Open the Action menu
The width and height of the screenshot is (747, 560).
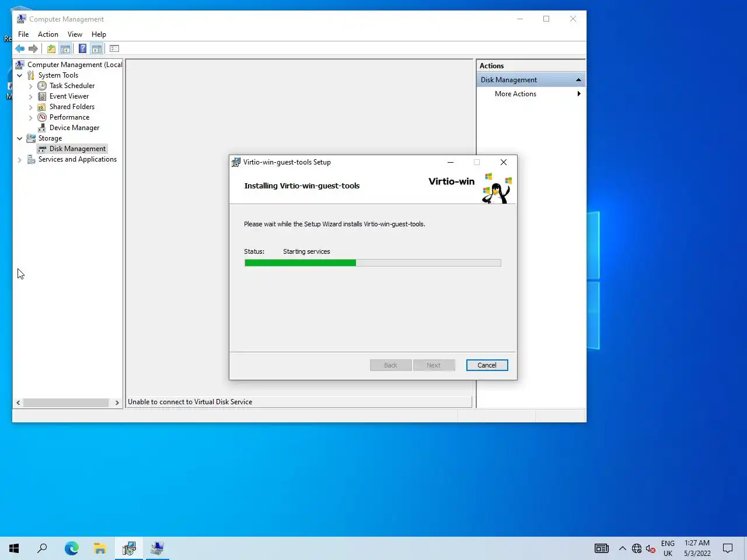48,34
